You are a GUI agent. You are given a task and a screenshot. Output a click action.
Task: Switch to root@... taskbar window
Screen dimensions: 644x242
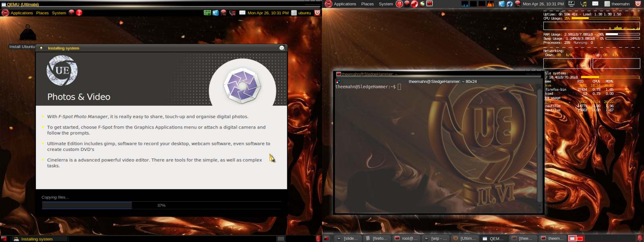[x=406, y=238]
